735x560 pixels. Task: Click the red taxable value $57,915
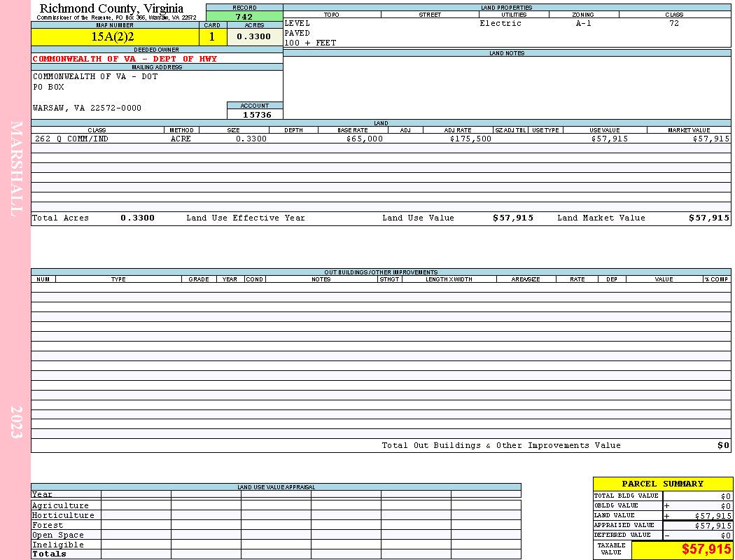click(x=706, y=549)
